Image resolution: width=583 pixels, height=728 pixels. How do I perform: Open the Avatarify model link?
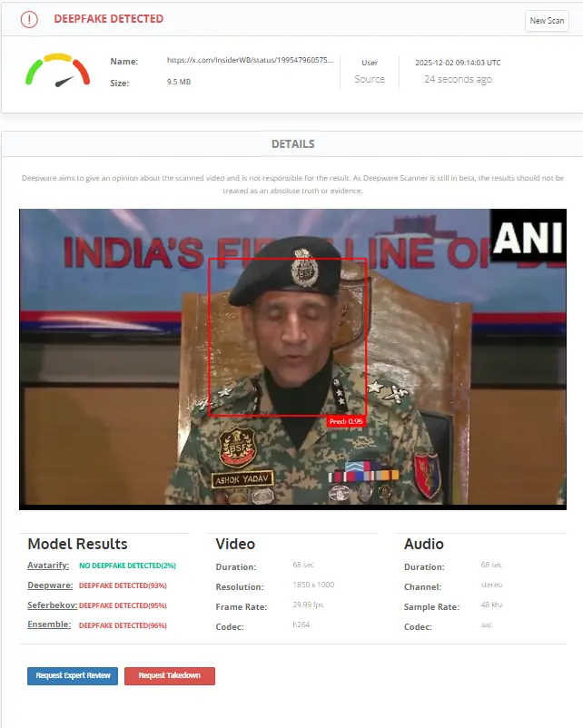[x=48, y=566]
